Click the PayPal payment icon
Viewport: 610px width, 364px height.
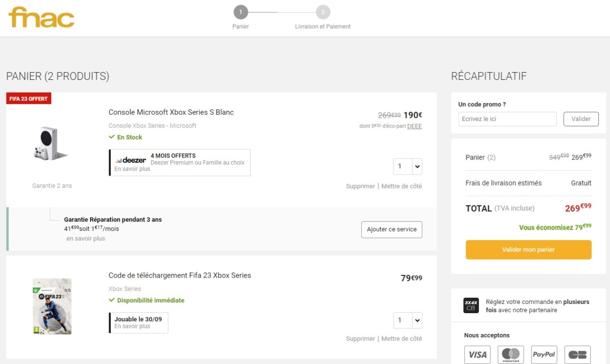[x=544, y=354]
